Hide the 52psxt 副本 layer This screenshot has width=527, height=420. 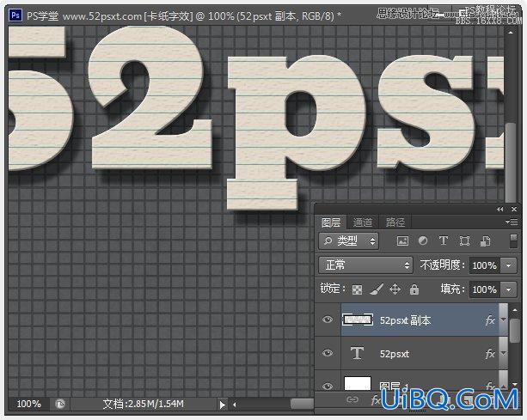[328, 320]
